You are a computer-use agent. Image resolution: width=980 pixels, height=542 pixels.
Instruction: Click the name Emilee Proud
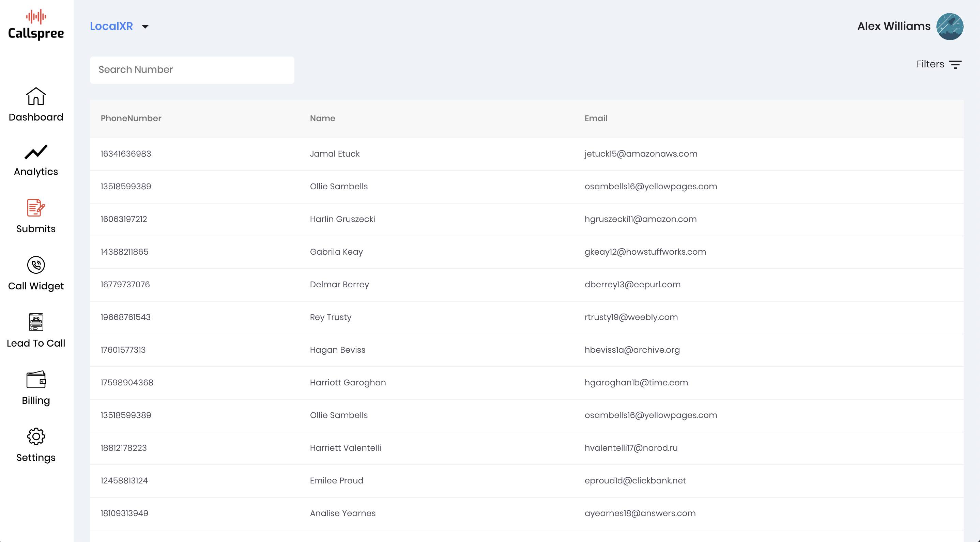336,480
